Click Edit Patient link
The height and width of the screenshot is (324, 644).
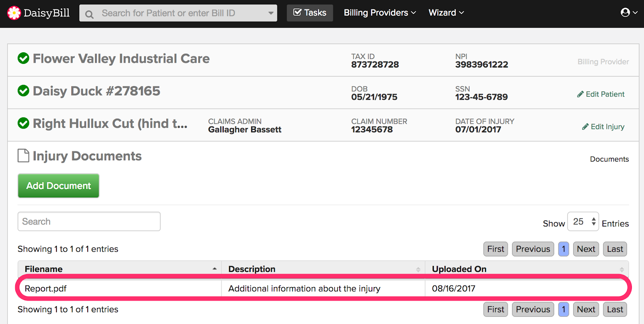601,94
